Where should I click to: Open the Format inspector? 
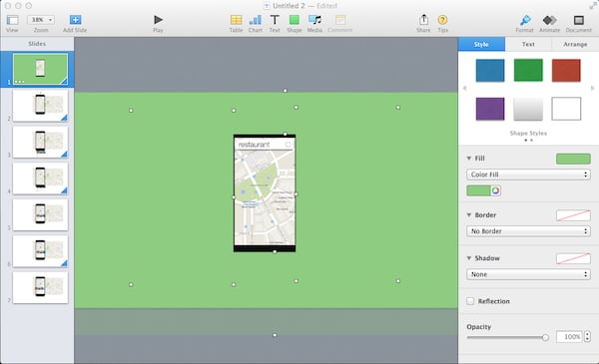click(525, 20)
